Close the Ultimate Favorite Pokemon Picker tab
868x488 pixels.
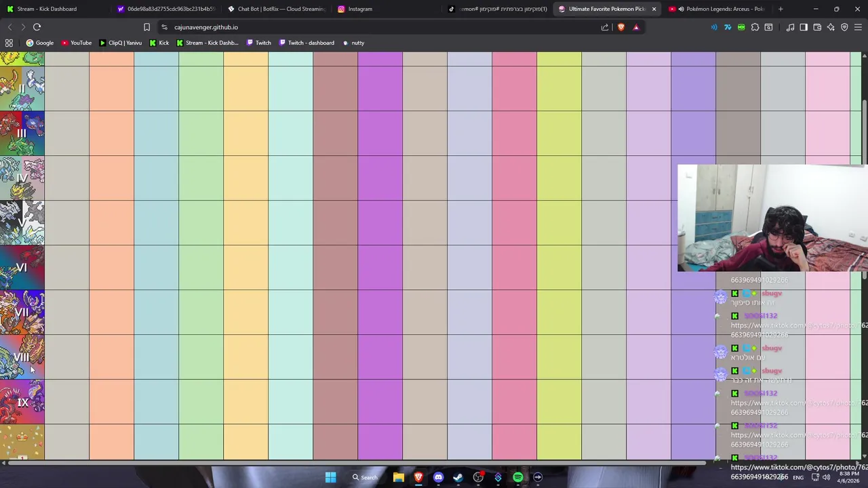(654, 9)
